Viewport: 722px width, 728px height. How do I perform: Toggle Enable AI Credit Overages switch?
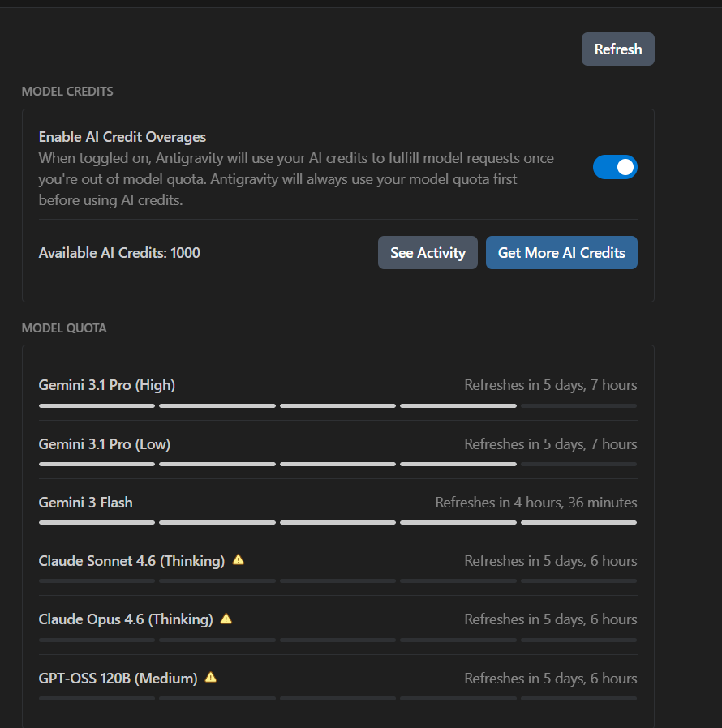click(x=615, y=167)
